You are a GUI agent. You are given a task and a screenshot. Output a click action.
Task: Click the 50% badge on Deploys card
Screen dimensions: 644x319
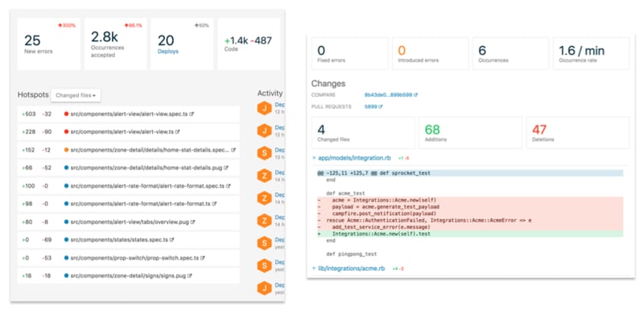click(x=202, y=26)
